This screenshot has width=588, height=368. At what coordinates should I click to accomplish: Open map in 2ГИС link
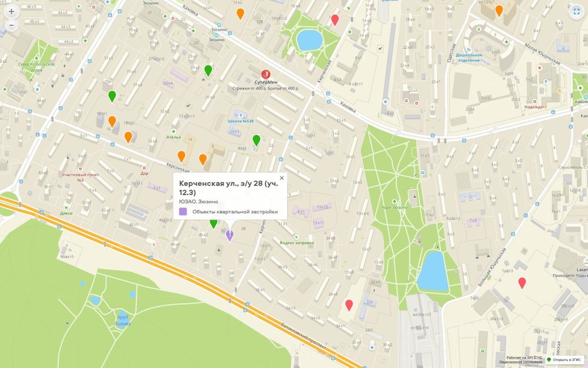coord(567,359)
